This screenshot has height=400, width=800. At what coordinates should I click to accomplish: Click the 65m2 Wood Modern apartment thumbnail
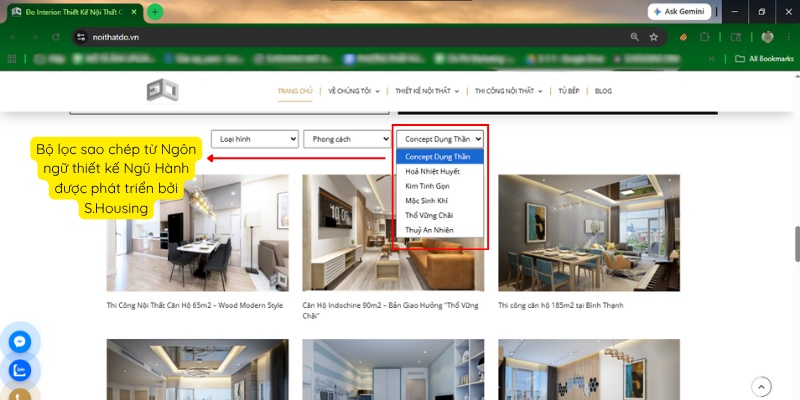pos(197,233)
